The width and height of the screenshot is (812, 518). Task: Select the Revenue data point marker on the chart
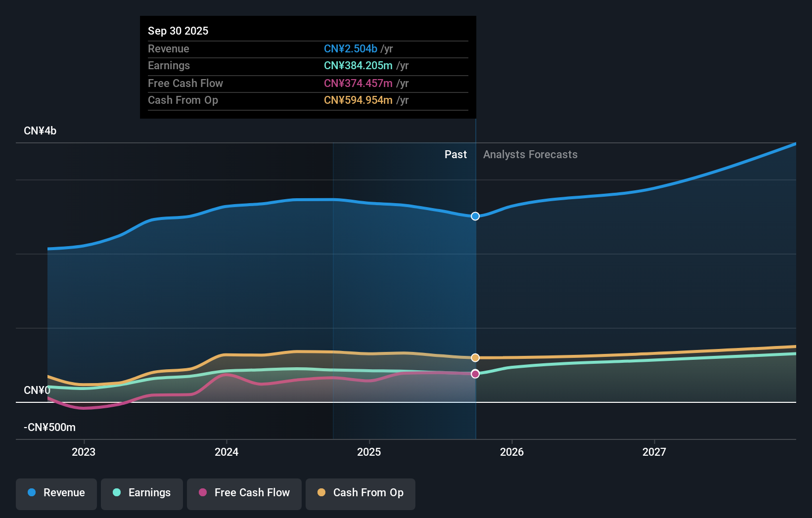tap(475, 216)
